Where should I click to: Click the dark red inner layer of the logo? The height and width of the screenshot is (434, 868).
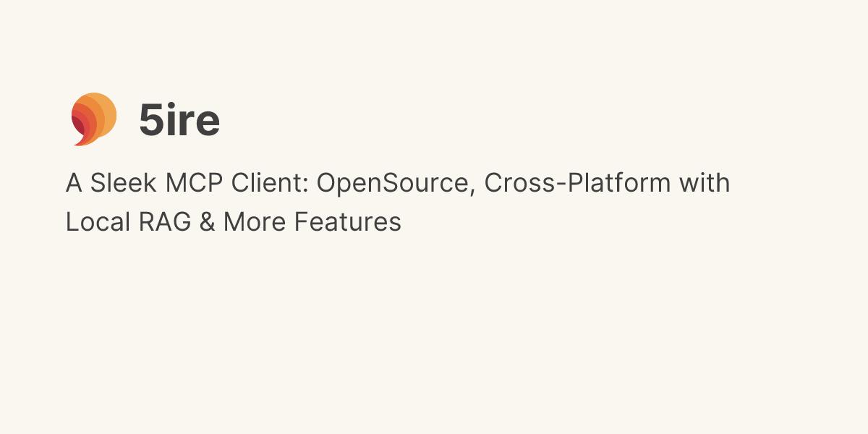(x=78, y=125)
